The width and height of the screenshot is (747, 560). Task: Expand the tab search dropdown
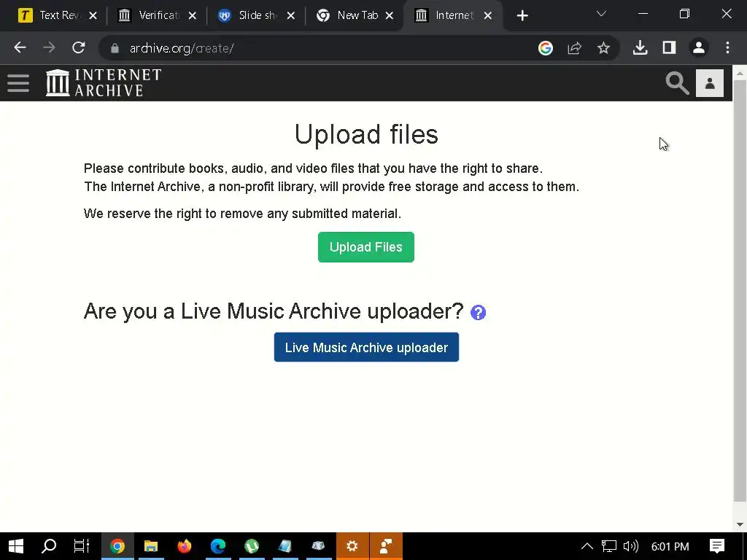[x=601, y=14]
